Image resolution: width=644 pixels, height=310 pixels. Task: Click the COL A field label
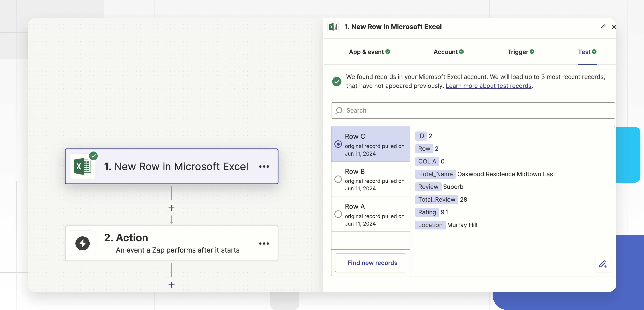pyautogui.click(x=427, y=162)
